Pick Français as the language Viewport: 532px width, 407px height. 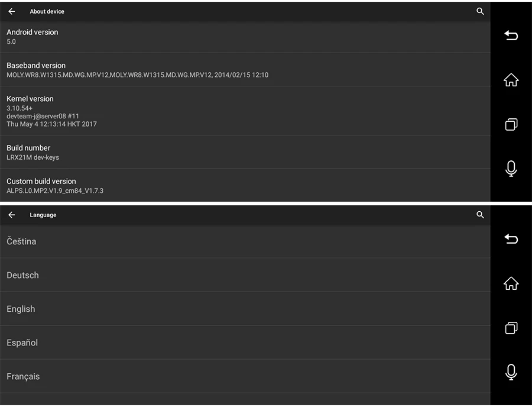click(245, 376)
